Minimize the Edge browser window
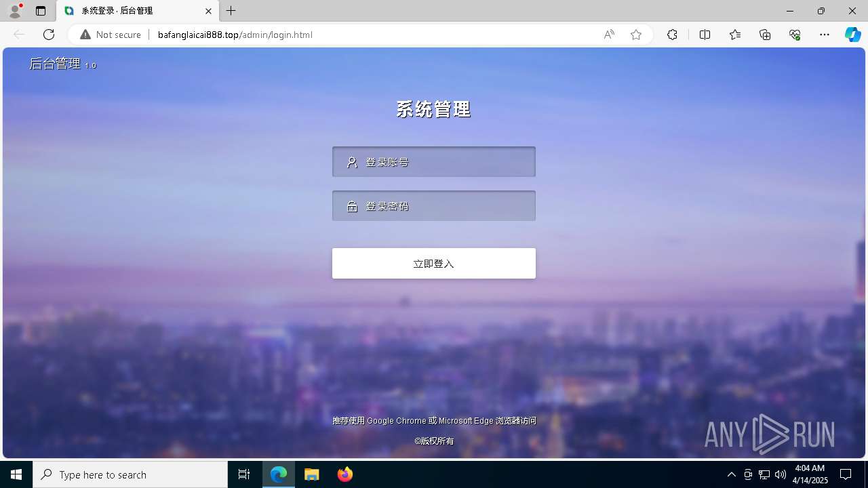Image resolution: width=868 pixels, height=488 pixels. (790, 11)
